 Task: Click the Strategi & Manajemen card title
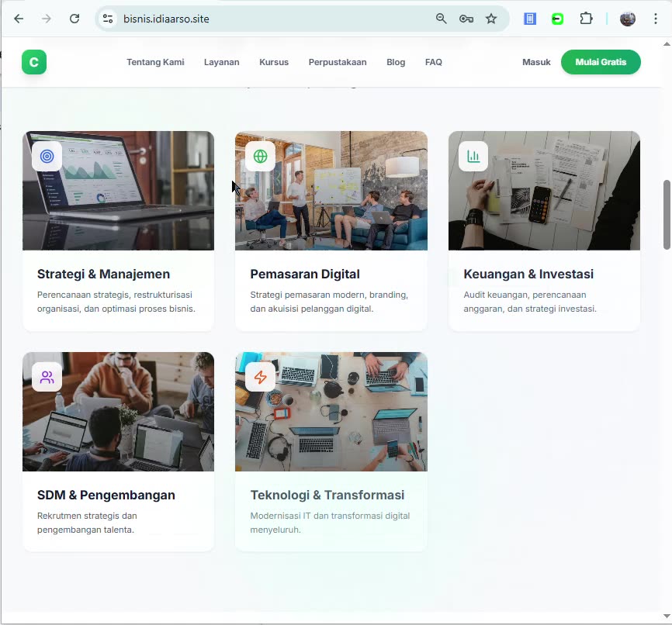click(103, 274)
